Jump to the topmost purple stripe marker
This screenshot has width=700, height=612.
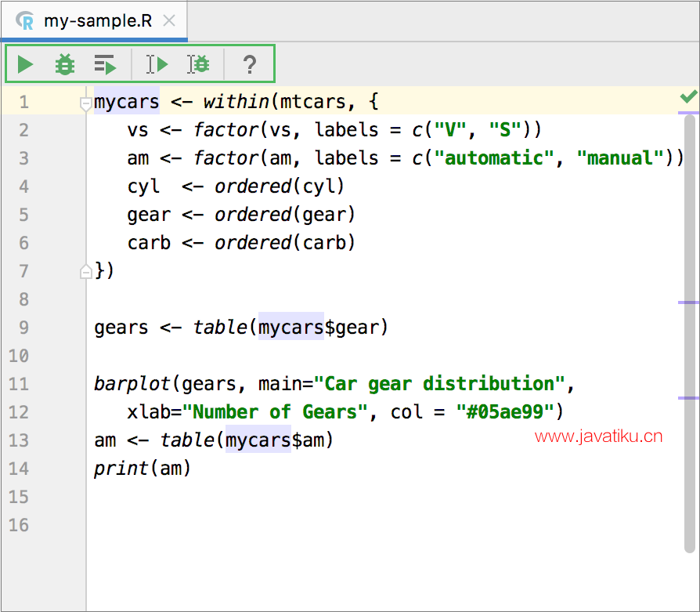coord(688,114)
